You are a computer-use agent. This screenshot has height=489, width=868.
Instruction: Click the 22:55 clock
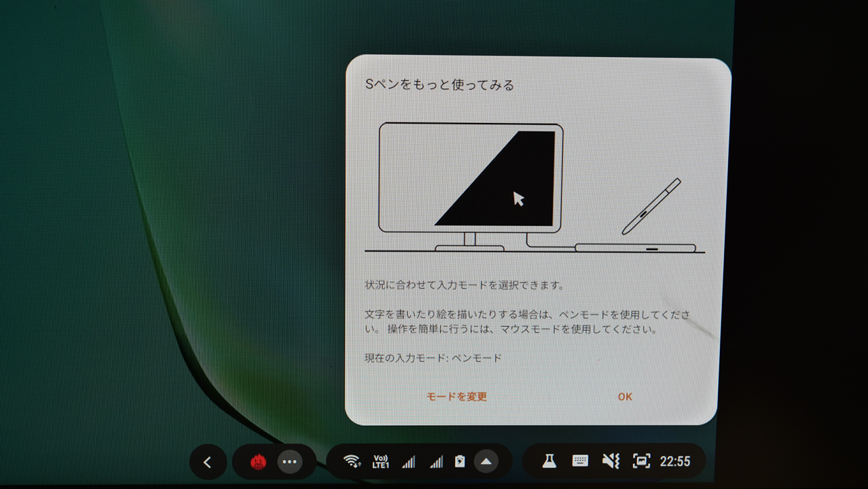click(675, 462)
